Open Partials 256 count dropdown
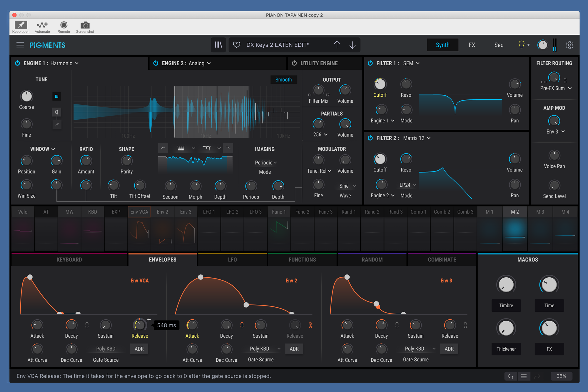Viewport: 588px width, 392px height. pos(320,134)
